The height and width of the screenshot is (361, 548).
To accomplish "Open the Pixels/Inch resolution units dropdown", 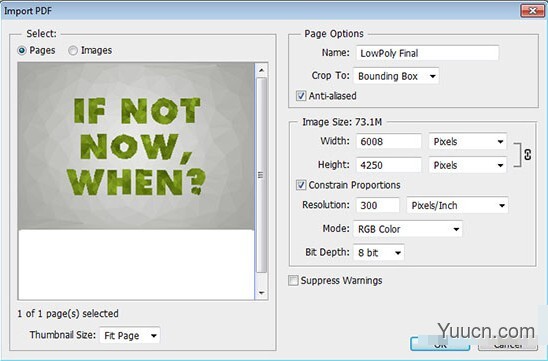I will tap(457, 205).
